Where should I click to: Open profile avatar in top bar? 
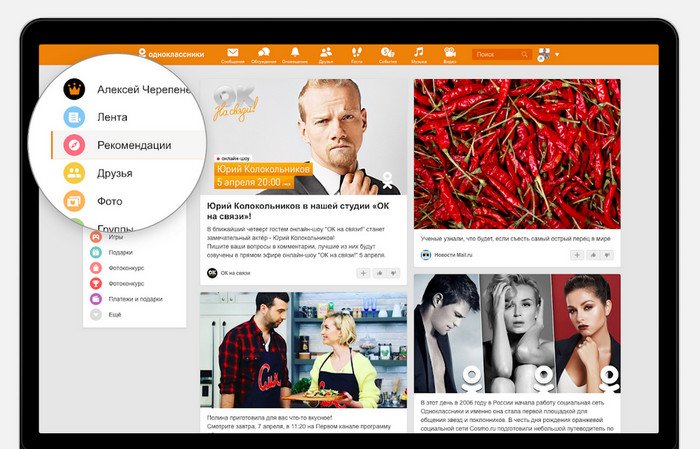click(x=544, y=54)
